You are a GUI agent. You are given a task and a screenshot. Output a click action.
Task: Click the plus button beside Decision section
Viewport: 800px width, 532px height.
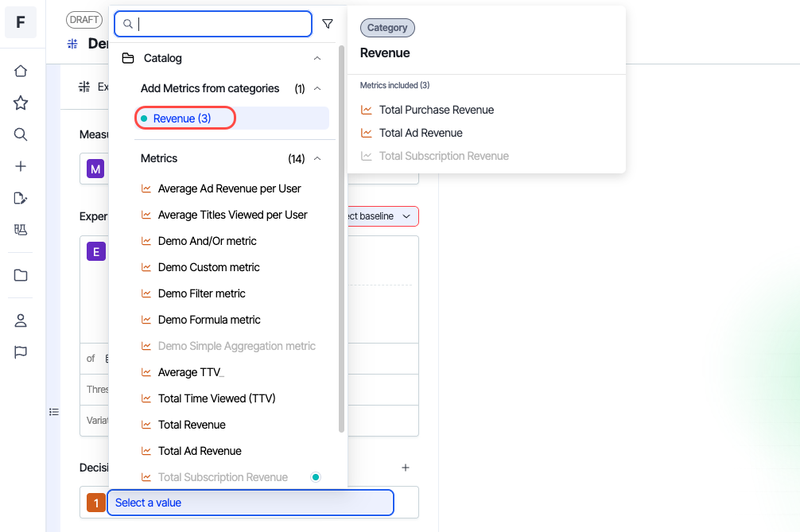point(406,468)
